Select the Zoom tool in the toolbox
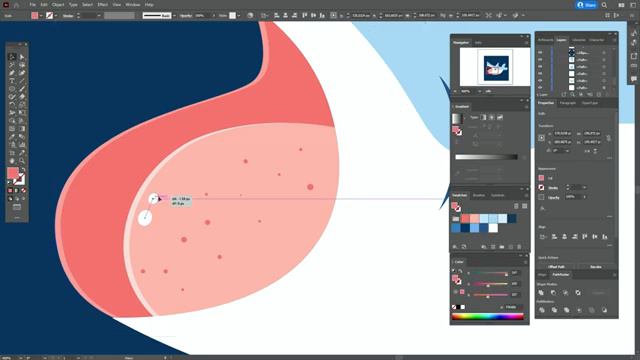 (22, 161)
